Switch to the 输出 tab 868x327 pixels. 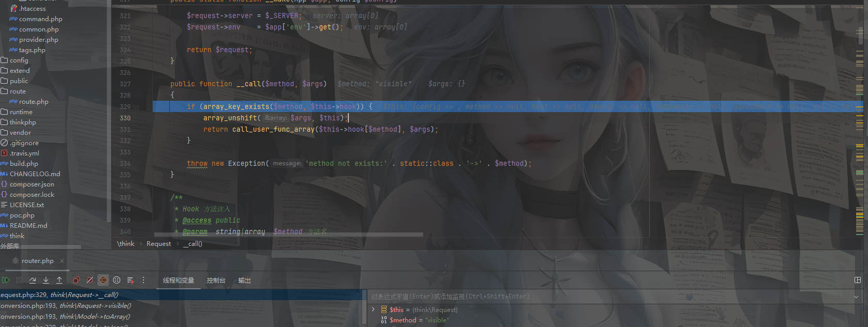coord(244,281)
